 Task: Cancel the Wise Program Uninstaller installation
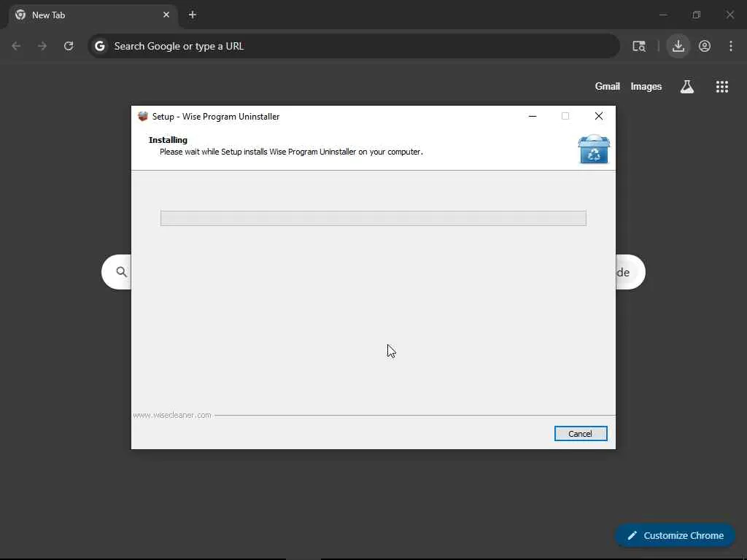coord(580,433)
